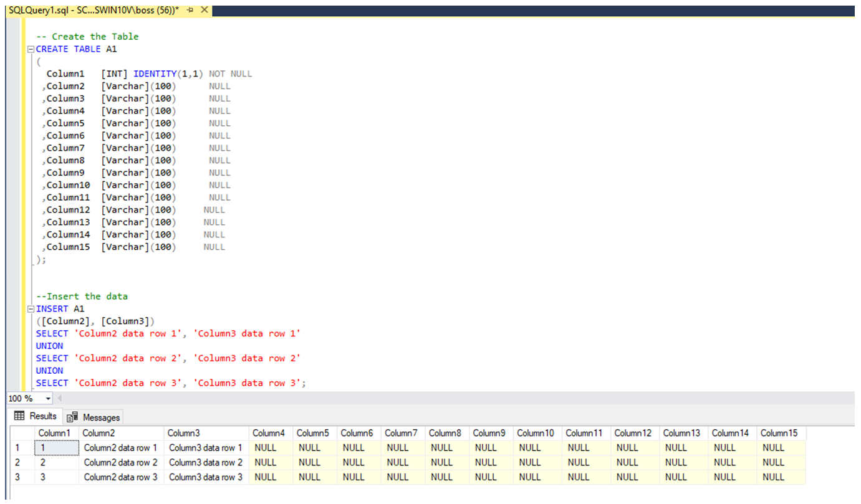Image resolution: width=861 pixels, height=504 pixels.
Task: Select row 3 using its row number
Action: click(17, 477)
